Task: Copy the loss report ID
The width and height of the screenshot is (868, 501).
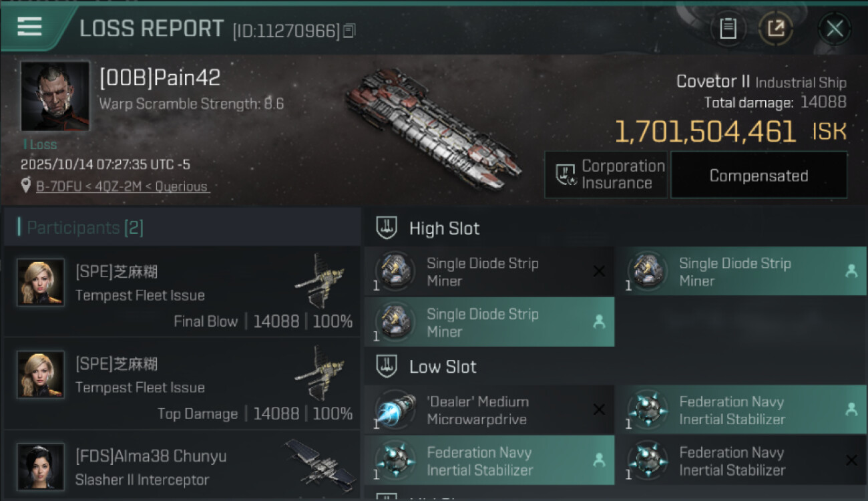Action: click(349, 31)
